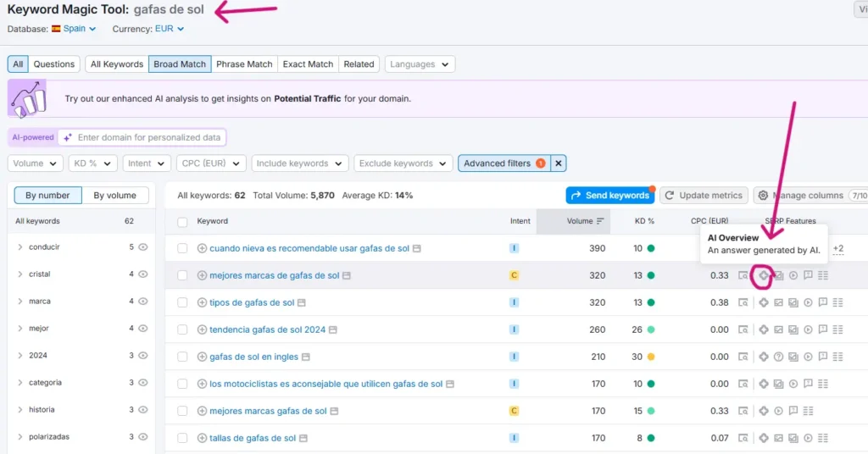Click Volume column sort icon
This screenshot has width=868, height=454.
pos(601,221)
